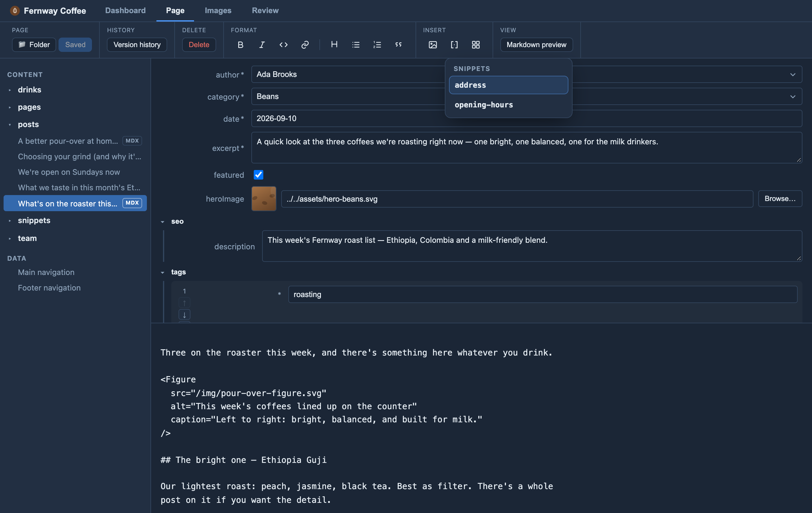Select the Page tab
Image resolution: width=812 pixels, height=513 pixels.
175,10
